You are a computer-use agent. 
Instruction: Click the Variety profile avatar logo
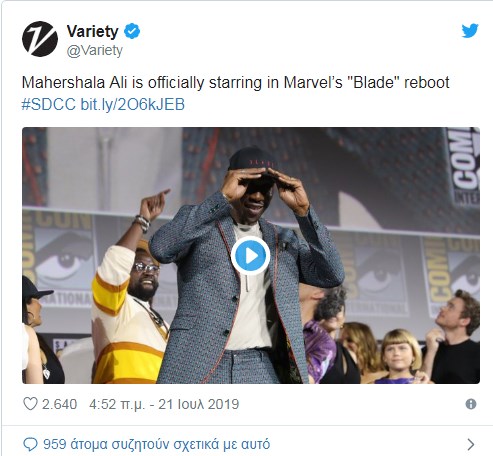click(40, 39)
